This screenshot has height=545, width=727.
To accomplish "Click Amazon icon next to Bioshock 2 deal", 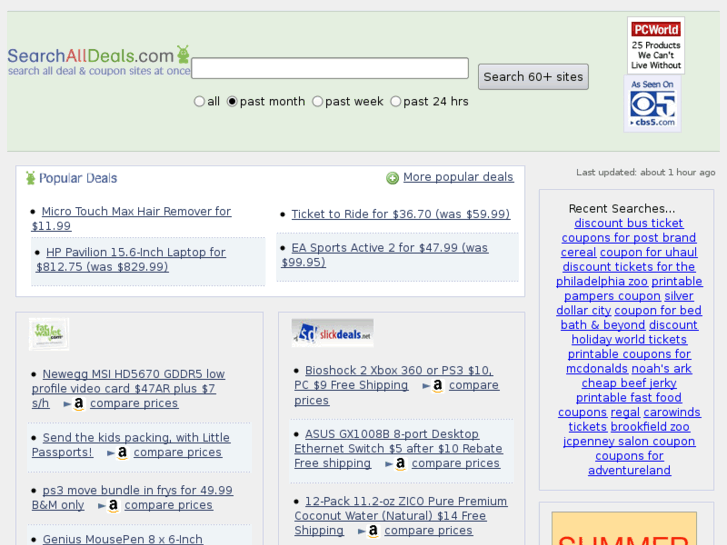I will pyautogui.click(x=437, y=385).
